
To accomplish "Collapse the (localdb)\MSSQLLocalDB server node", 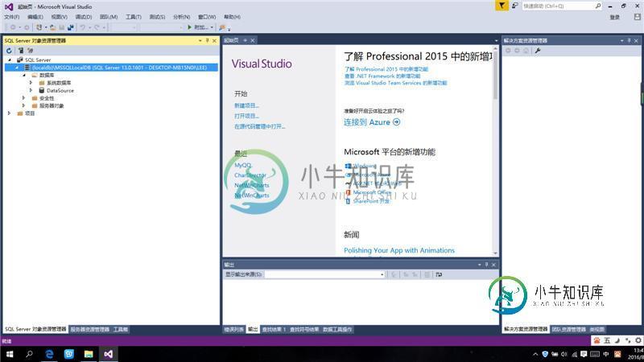I will click(x=17, y=68).
